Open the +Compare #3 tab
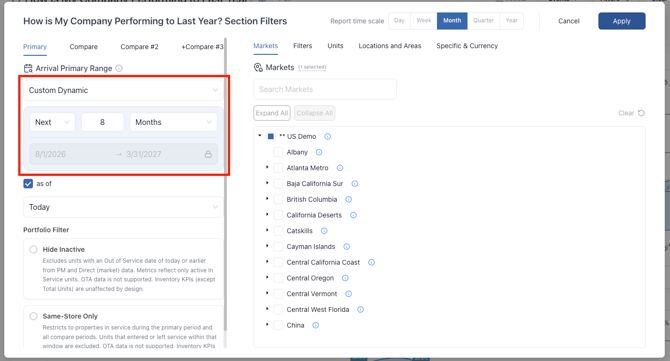The image size is (670, 361). (202, 47)
